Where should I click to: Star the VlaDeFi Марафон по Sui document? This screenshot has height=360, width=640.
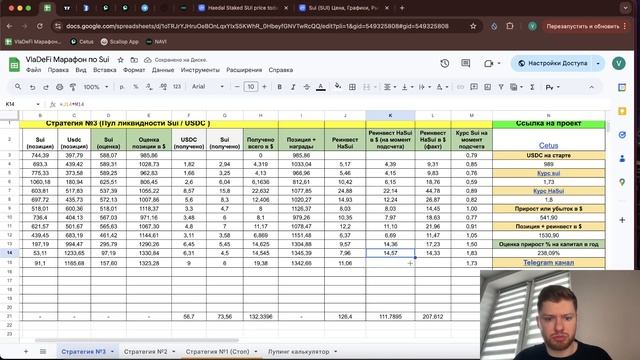pos(120,60)
